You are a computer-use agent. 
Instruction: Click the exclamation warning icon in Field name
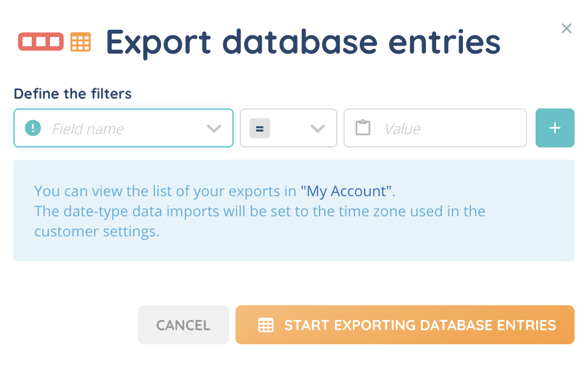(x=33, y=128)
